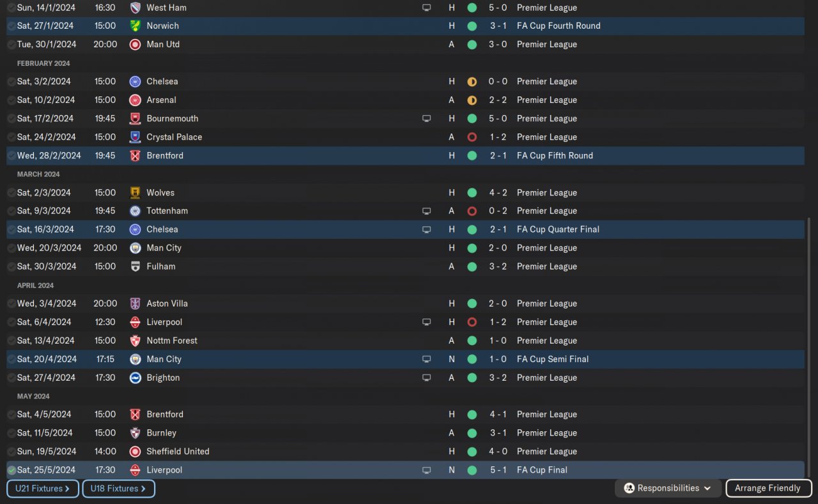This screenshot has height=504, width=818.
Task: Click the Brighton club badge
Action: pyautogui.click(x=135, y=378)
